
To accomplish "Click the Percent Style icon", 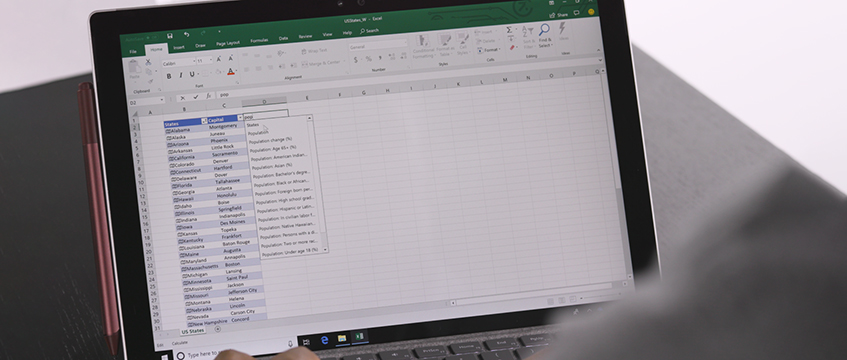I will point(368,59).
